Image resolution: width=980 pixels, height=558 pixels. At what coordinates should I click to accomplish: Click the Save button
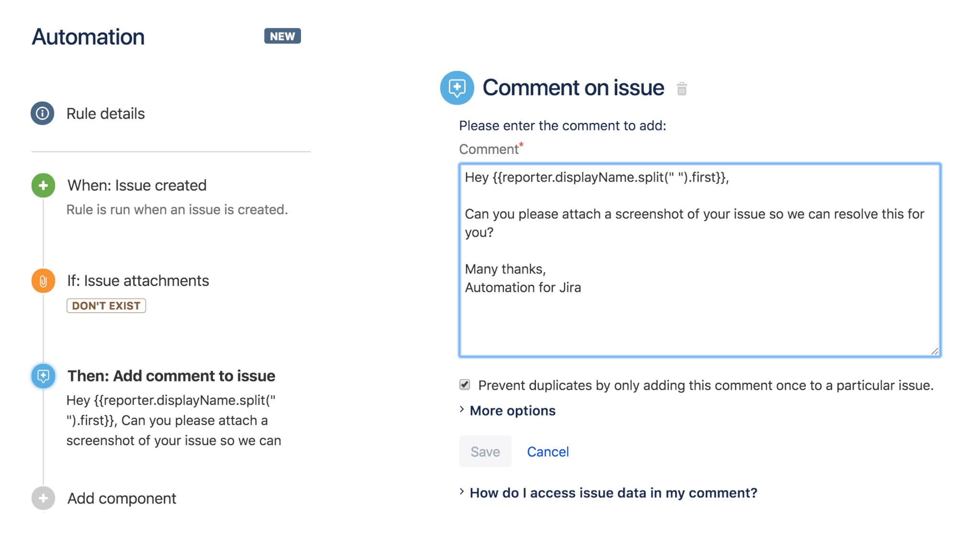point(485,451)
